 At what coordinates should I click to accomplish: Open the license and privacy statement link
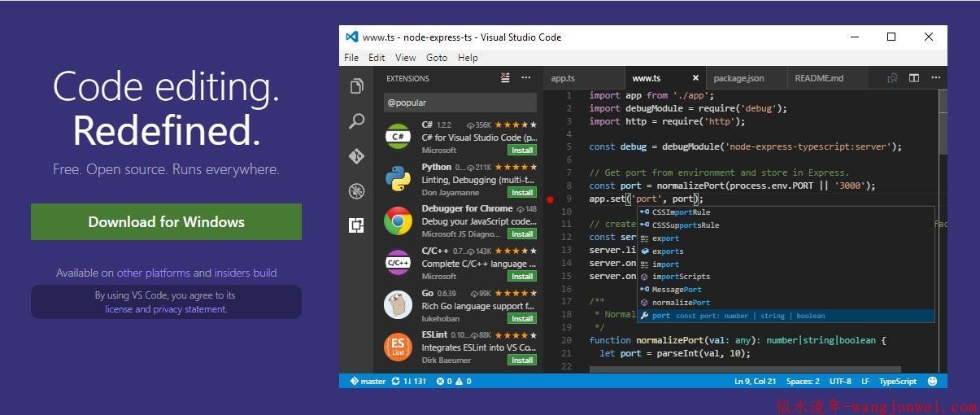click(166, 309)
